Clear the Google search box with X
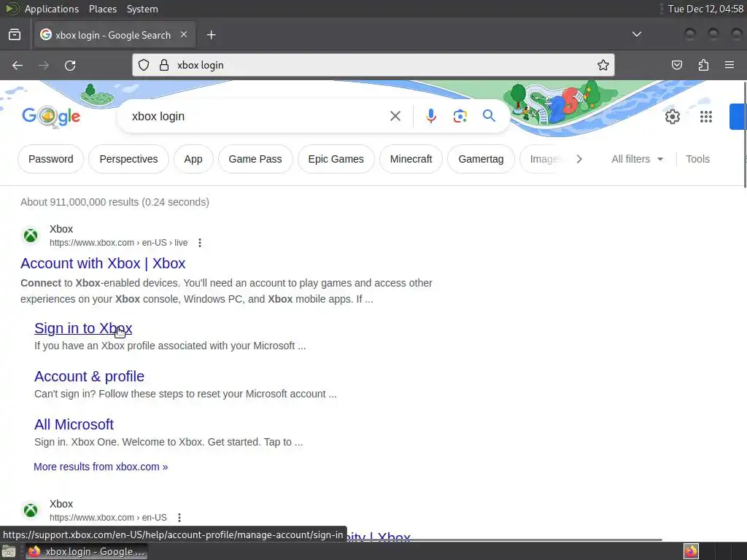 point(395,116)
